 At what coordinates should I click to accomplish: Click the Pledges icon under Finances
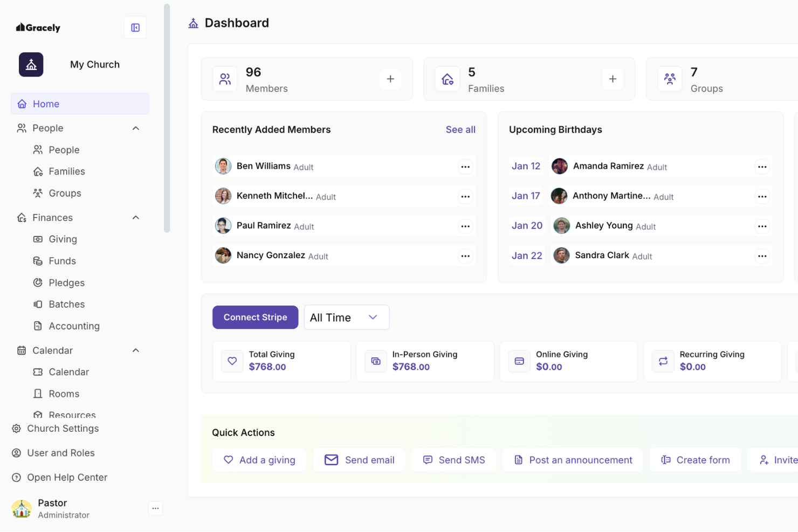click(x=38, y=282)
